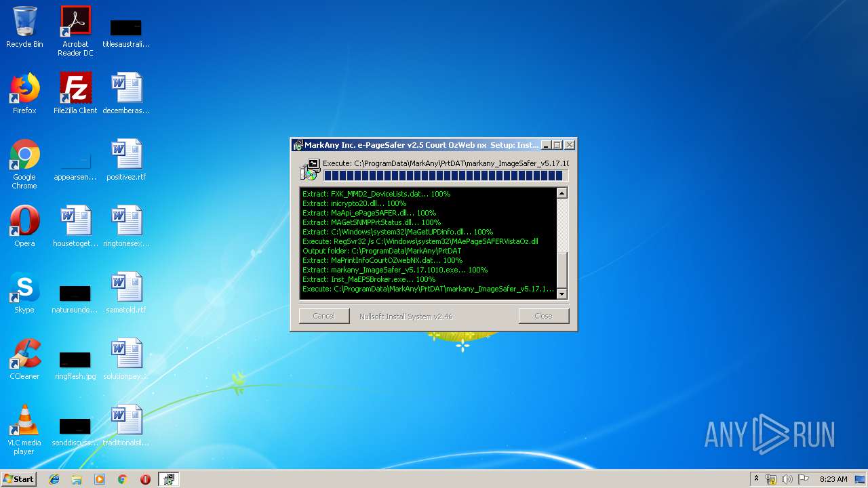Click the Close button in setup
This screenshot has width=868, height=488.
point(543,316)
